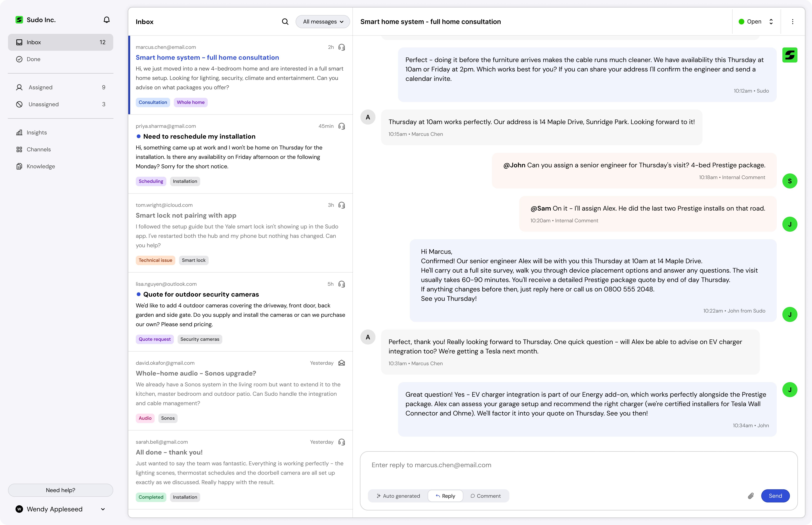Switch composer to Comment mode
The width and height of the screenshot is (812, 525).
(486, 496)
